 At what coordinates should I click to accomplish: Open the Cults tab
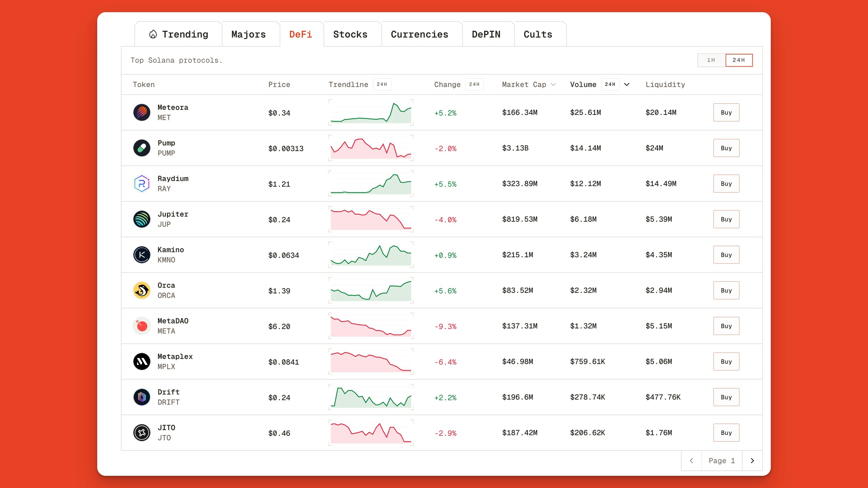point(538,34)
